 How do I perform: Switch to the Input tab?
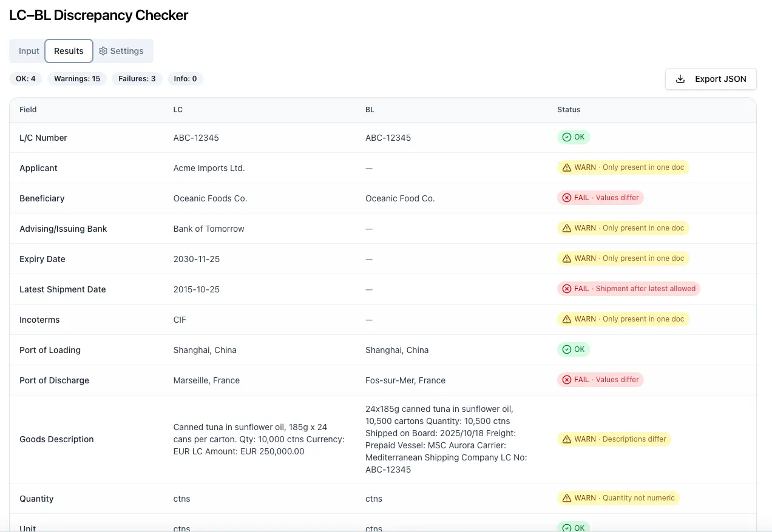pos(29,51)
